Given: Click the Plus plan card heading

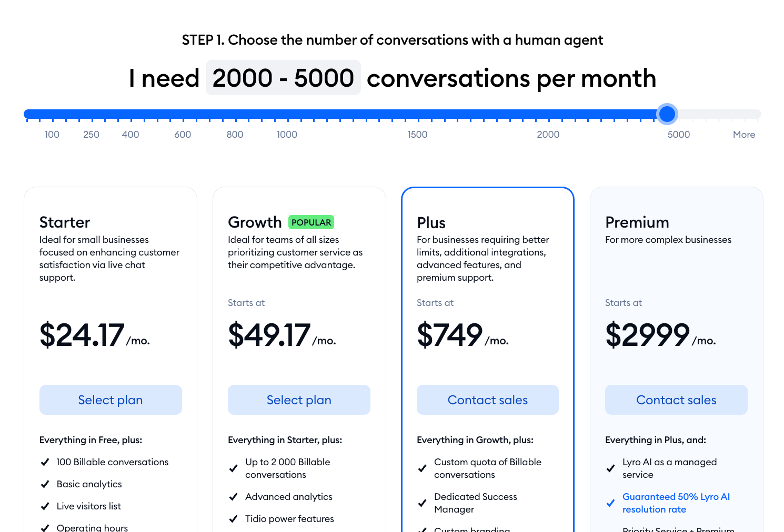Looking at the screenshot, I should (x=431, y=223).
